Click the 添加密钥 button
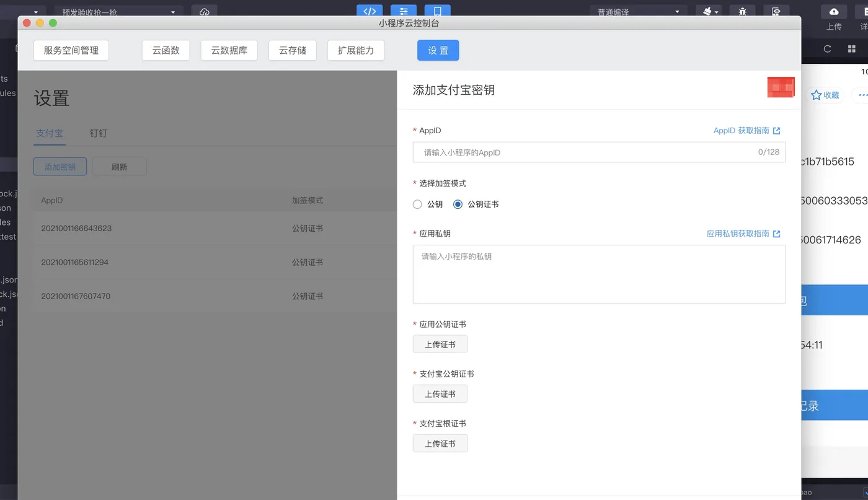 [60, 167]
